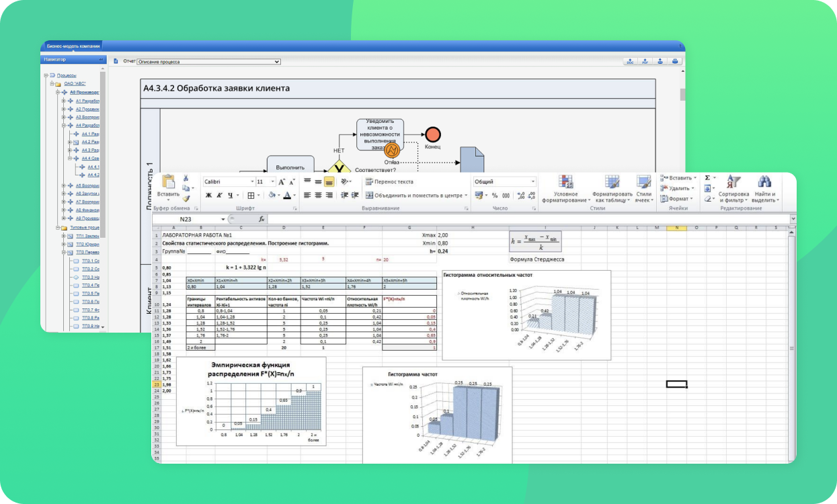Click the Cut scissors icon

pyautogui.click(x=186, y=179)
